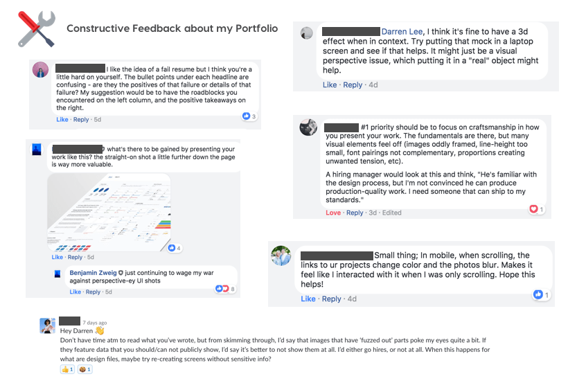The width and height of the screenshot is (568, 392).
Task: Click Love under the craftsmanship comment
Action: (x=333, y=213)
